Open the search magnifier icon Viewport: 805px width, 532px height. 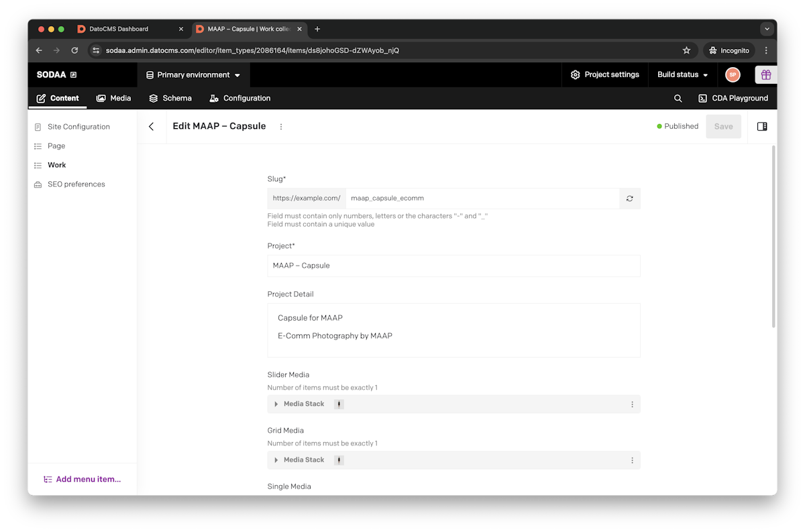click(678, 98)
